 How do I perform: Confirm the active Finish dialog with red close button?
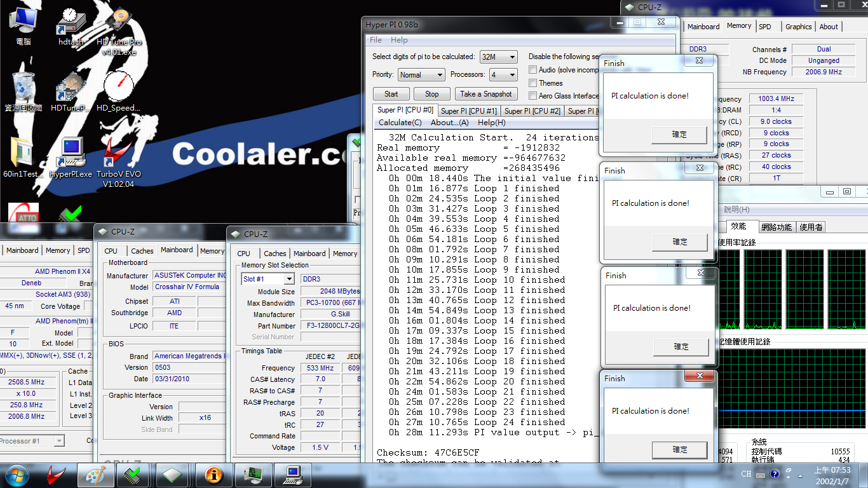coord(680,450)
